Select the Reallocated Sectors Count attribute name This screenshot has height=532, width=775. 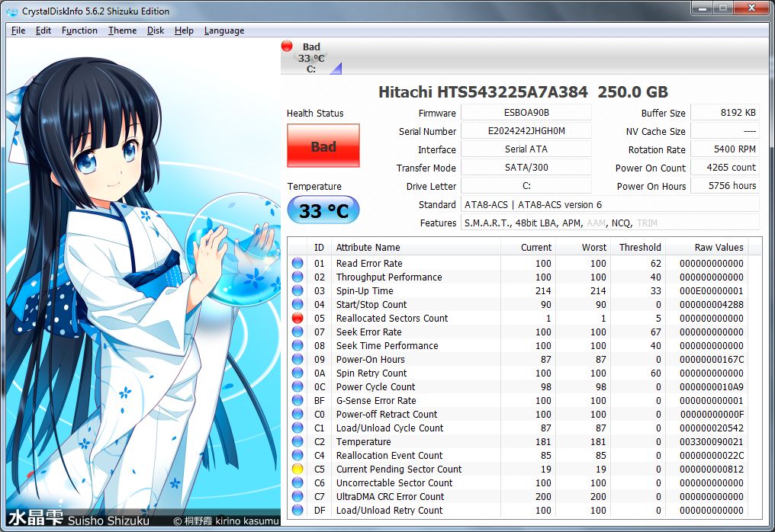point(392,318)
